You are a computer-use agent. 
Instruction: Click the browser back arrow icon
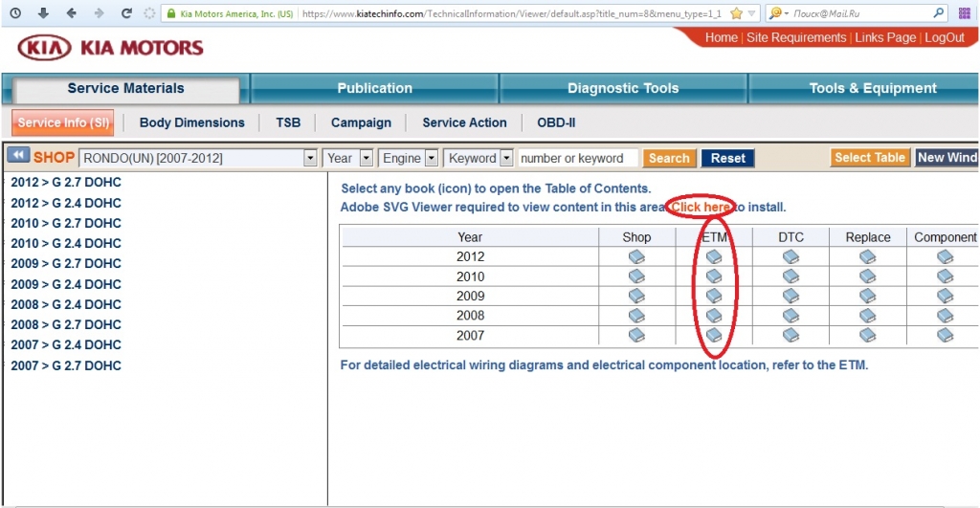[x=71, y=13]
